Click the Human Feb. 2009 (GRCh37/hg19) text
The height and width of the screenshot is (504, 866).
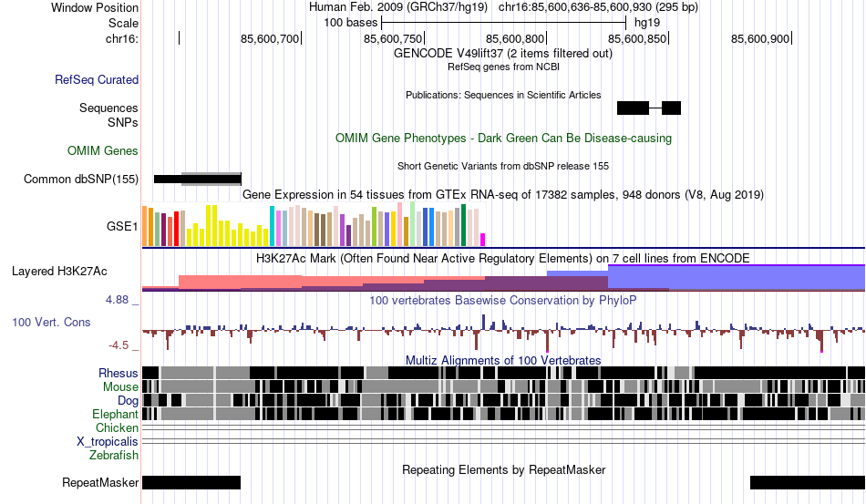click(x=398, y=7)
